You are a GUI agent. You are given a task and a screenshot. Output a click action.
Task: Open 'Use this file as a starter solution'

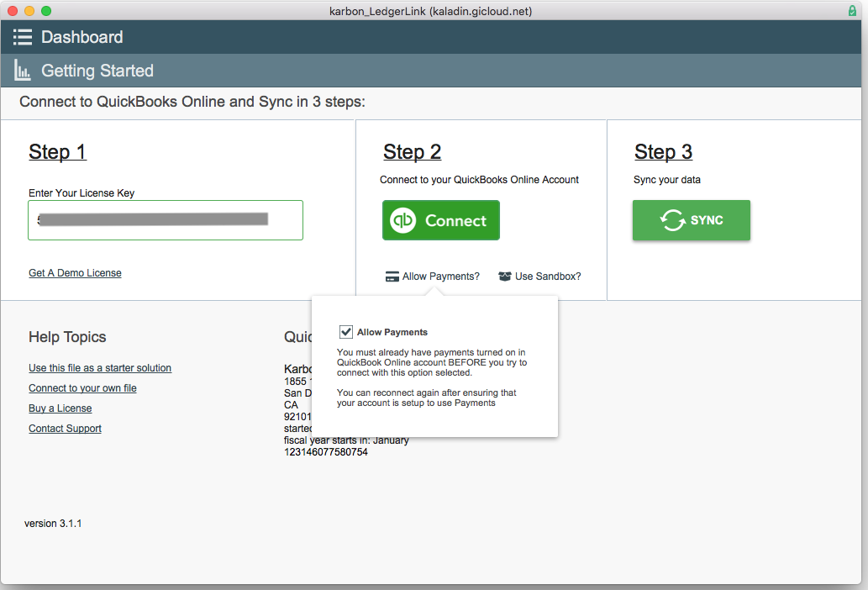click(100, 368)
